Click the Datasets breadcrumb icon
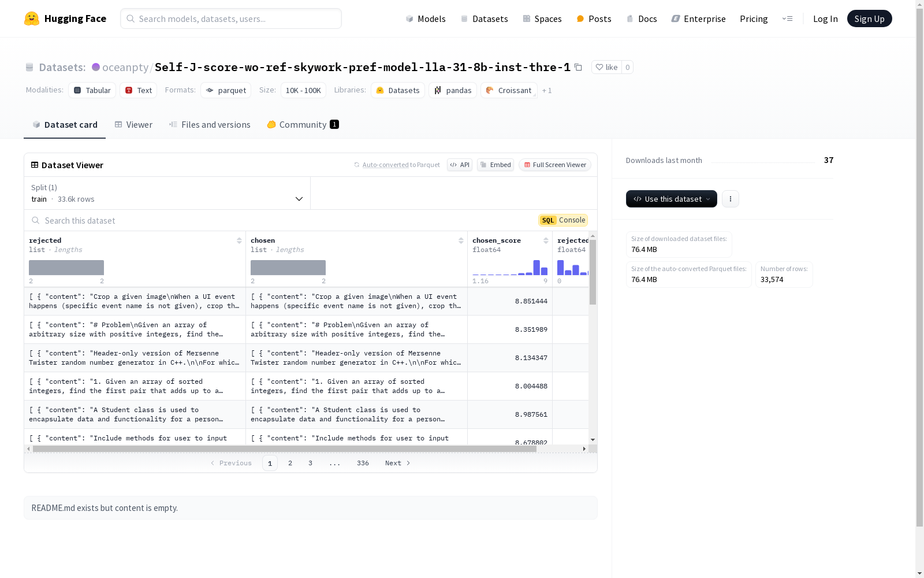The width and height of the screenshot is (924, 578). point(29,67)
